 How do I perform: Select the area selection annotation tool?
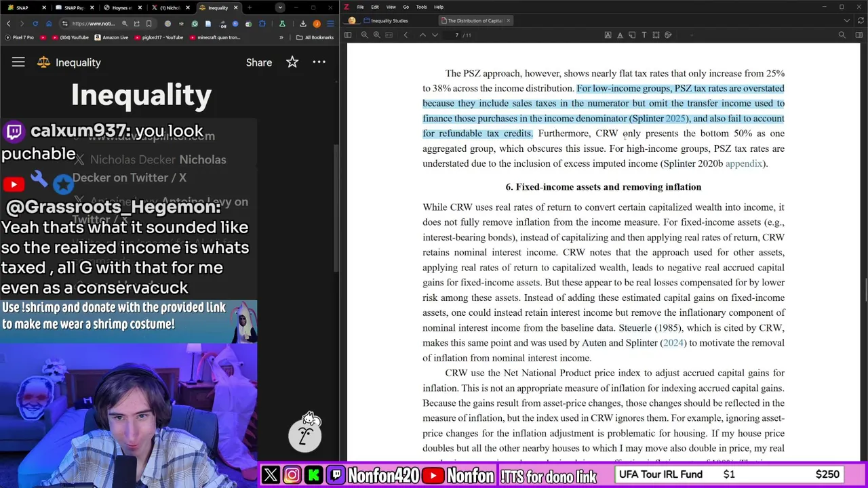point(656,35)
